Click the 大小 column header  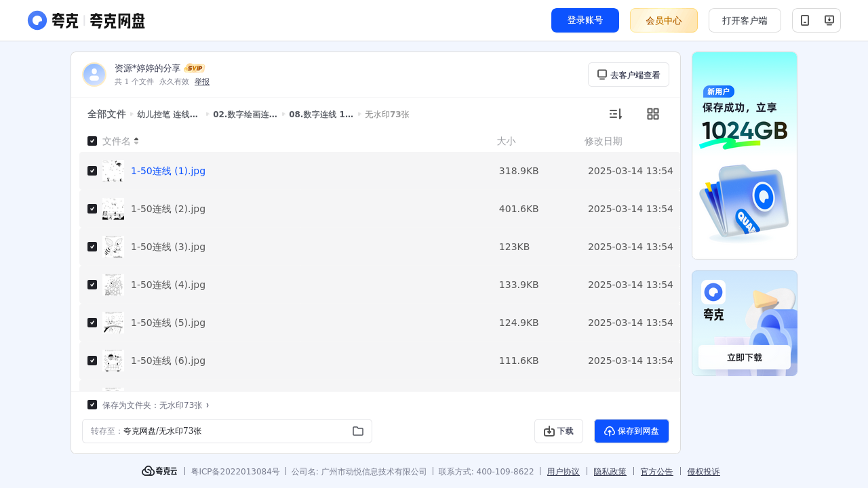pyautogui.click(x=506, y=141)
